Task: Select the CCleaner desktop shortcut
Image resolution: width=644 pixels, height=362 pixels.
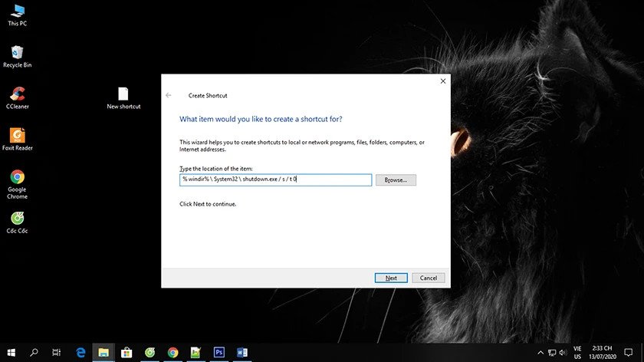Action: 17,95
